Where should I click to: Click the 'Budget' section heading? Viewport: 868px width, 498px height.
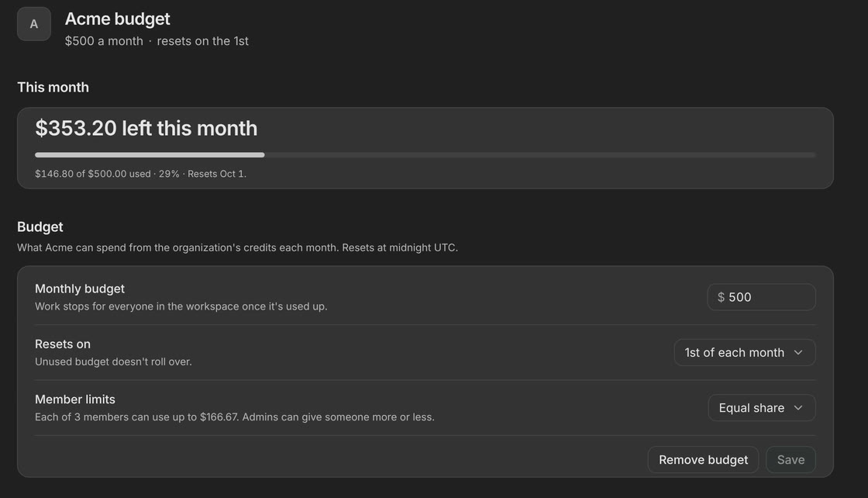click(40, 227)
